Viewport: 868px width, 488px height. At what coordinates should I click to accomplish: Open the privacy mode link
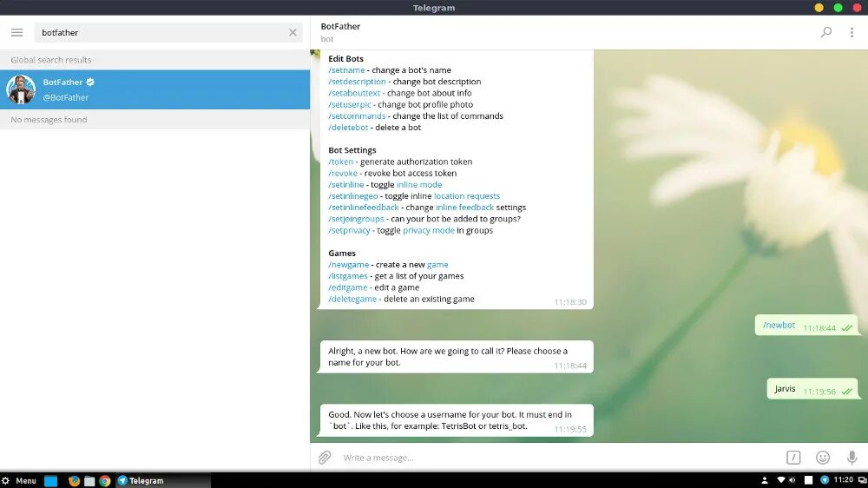(x=429, y=230)
